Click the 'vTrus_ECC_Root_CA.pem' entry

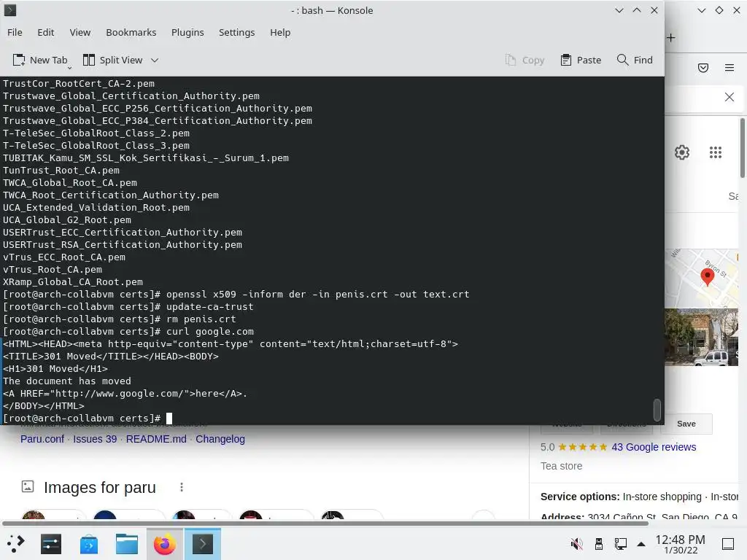(64, 257)
